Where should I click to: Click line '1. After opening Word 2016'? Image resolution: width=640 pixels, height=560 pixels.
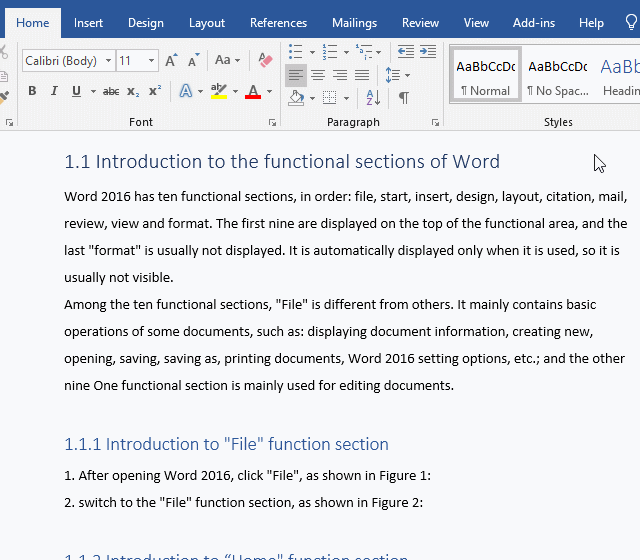tap(247, 476)
